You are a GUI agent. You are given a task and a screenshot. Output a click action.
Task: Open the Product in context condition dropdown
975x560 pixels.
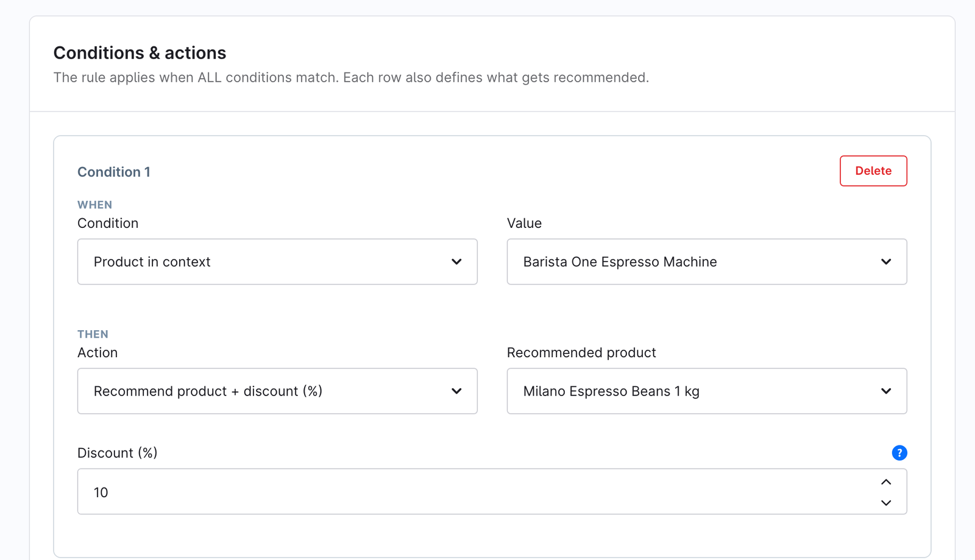pos(277,261)
